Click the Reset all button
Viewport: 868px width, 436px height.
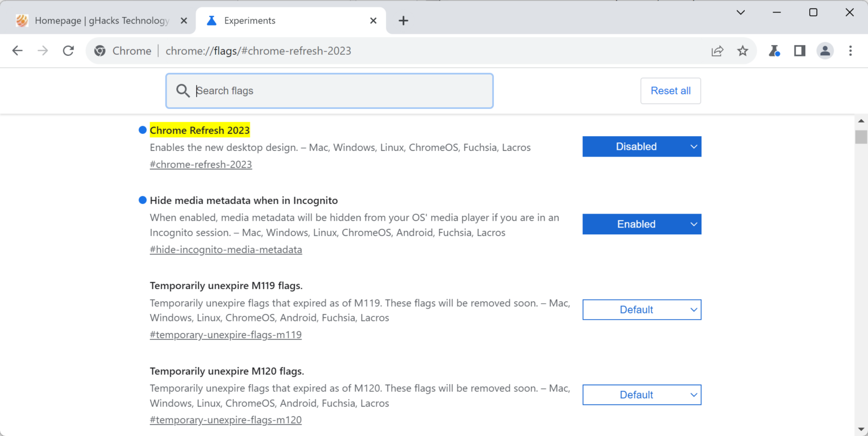tap(670, 90)
